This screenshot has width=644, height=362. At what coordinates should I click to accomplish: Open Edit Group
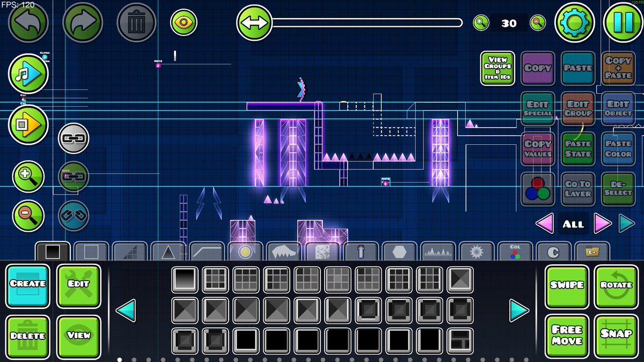(578, 108)
